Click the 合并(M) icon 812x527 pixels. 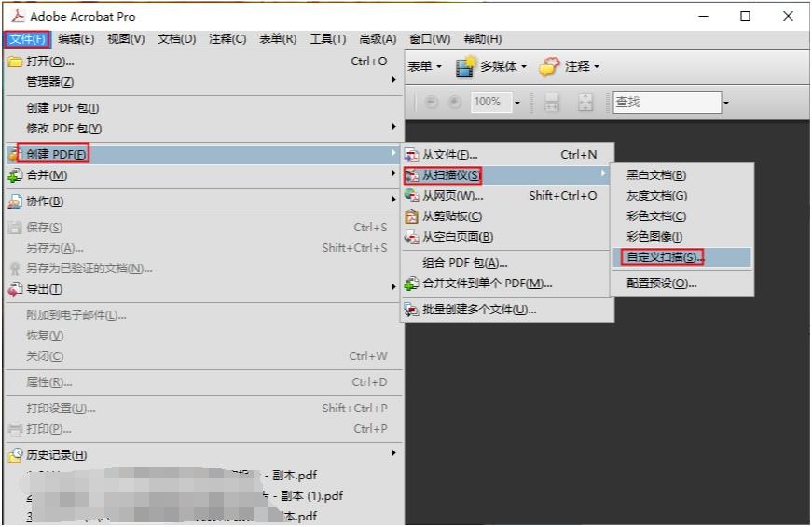pyautogui.click(x=15, y=175)
